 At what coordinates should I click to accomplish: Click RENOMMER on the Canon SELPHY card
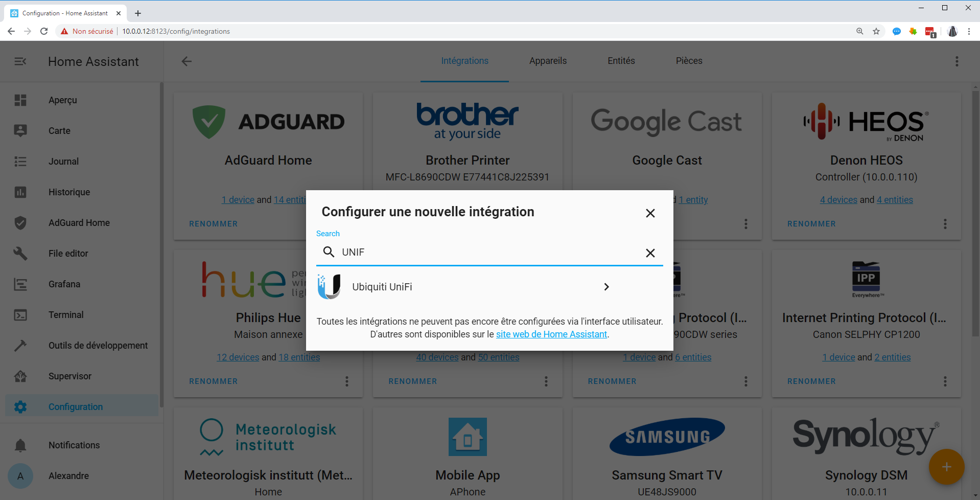tap(811, 381)
